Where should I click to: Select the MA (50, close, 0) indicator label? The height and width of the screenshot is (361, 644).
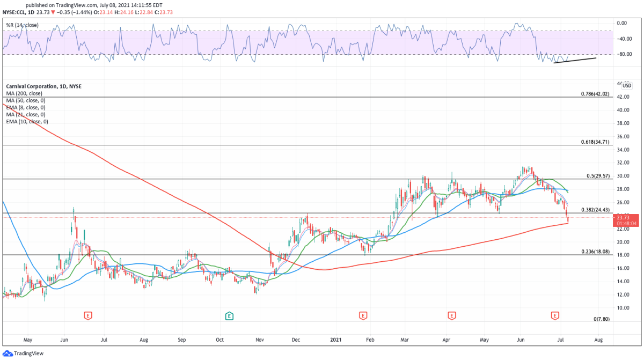click(26, 100)
